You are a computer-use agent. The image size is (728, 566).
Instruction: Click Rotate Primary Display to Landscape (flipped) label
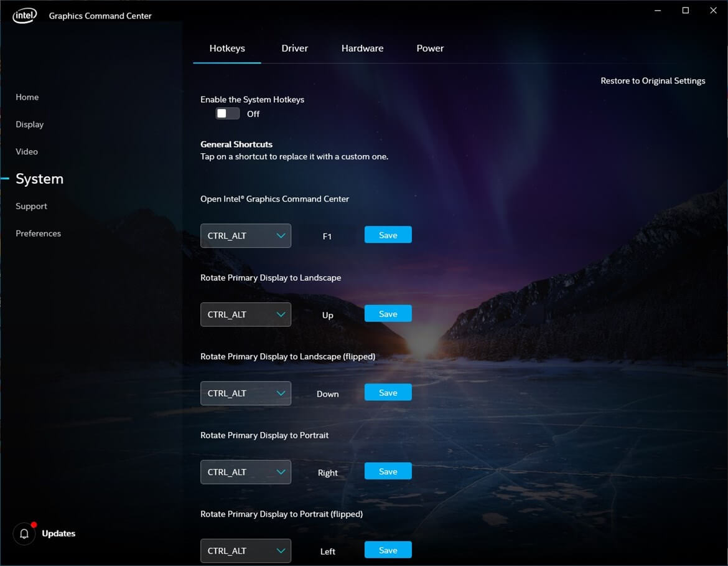[x=288, y=356]
